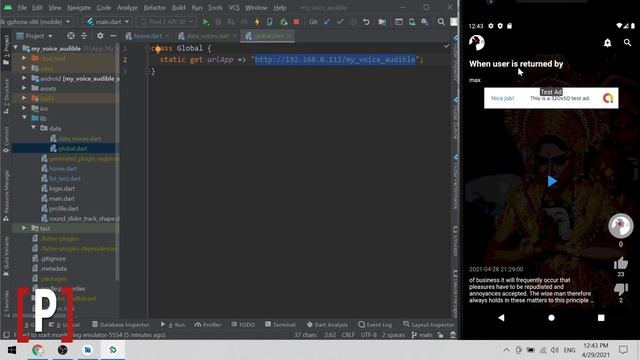Open the gphone x86 device selector dropdown
This screenshot has width=640, height=360.
[36, 22]
